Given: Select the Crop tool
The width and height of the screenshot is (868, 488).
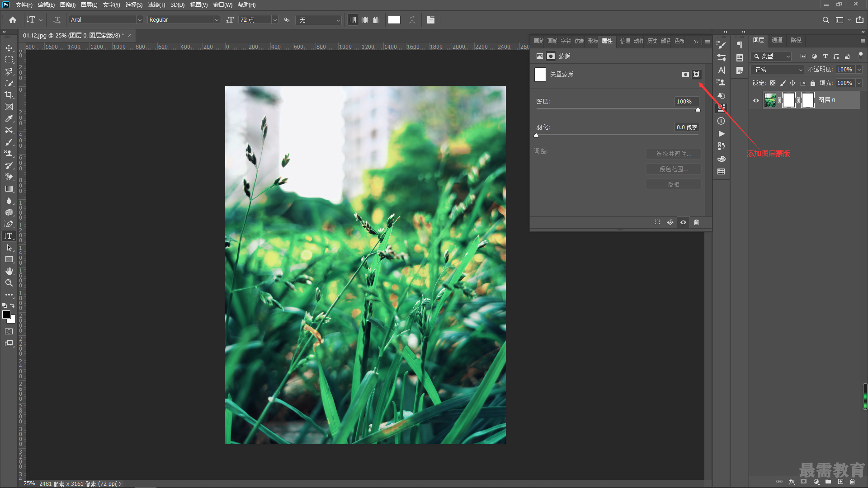Looking at the screenshot, I should pyautogui.click(x=9, y=95).
